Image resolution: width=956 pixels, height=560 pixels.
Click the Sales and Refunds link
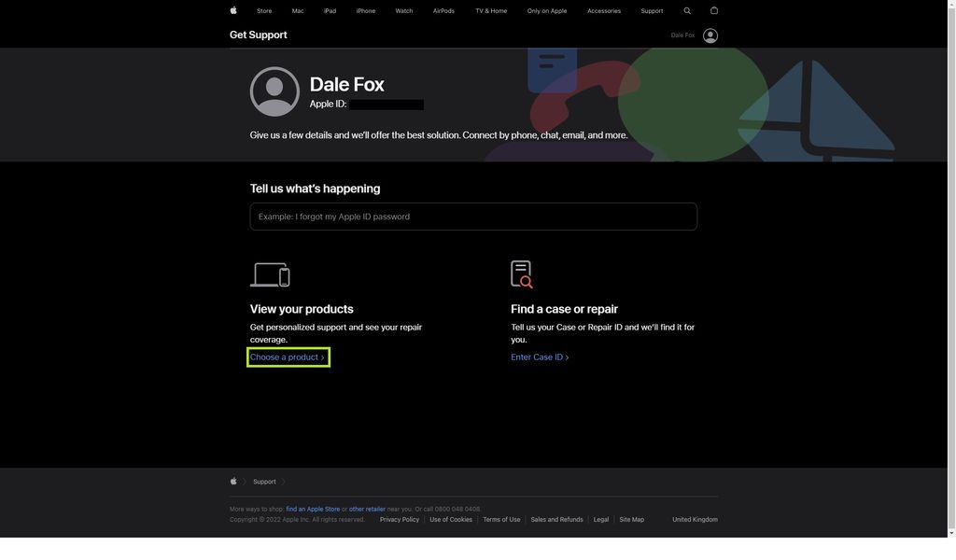(556, 519)
